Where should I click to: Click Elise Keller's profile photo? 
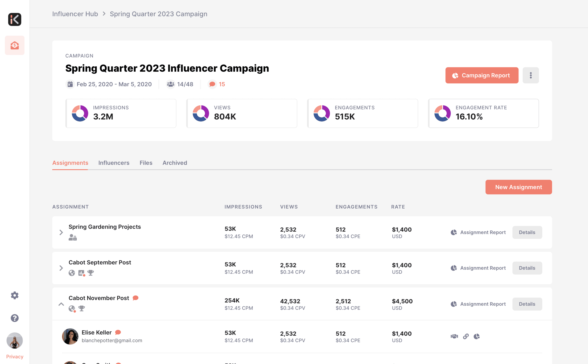click(x=70, y=336)
